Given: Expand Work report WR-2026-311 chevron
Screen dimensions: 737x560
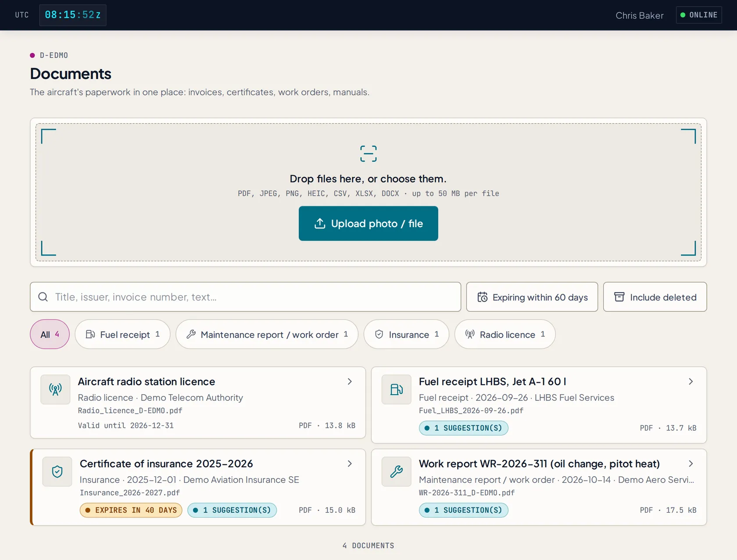Looking at the screenshot, I should pyautogui.click(x=690, y=464).
